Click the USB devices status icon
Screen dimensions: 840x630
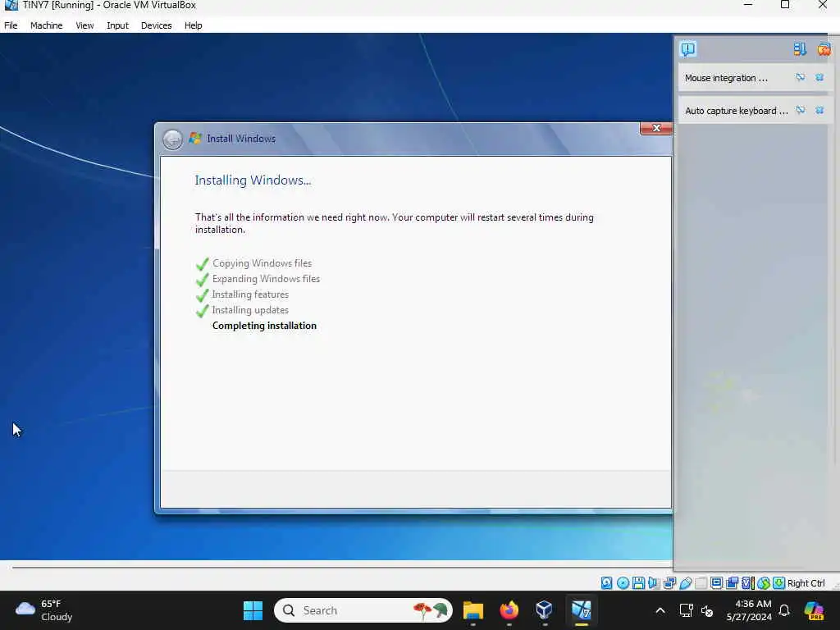click(685, 583)
